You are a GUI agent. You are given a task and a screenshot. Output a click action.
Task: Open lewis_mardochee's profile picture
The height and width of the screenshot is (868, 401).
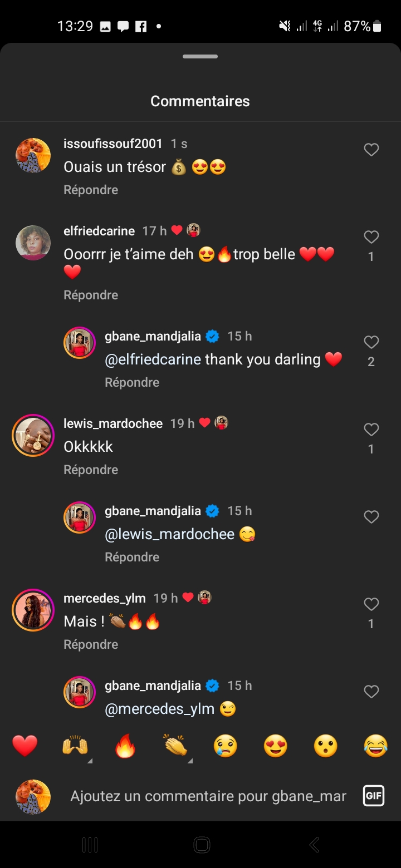point(33,436)
